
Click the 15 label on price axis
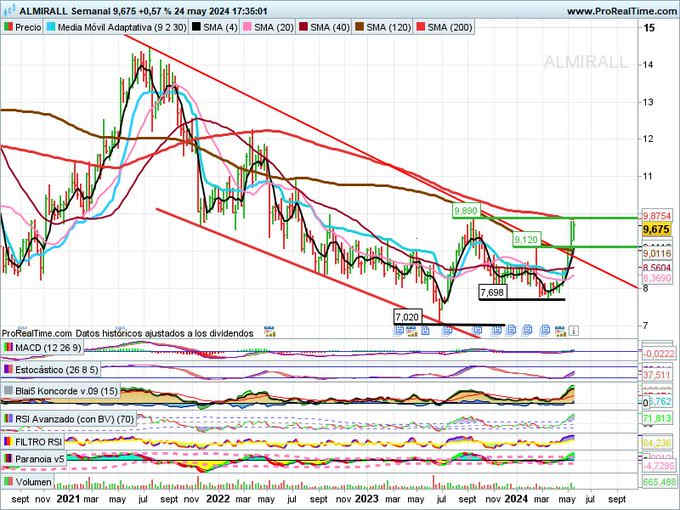(648, 28)
